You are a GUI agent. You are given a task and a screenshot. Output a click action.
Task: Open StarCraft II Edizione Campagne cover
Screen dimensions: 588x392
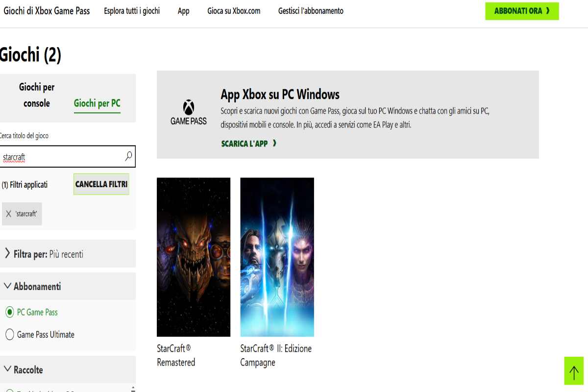pyautogui.click(x=277, y=257)
